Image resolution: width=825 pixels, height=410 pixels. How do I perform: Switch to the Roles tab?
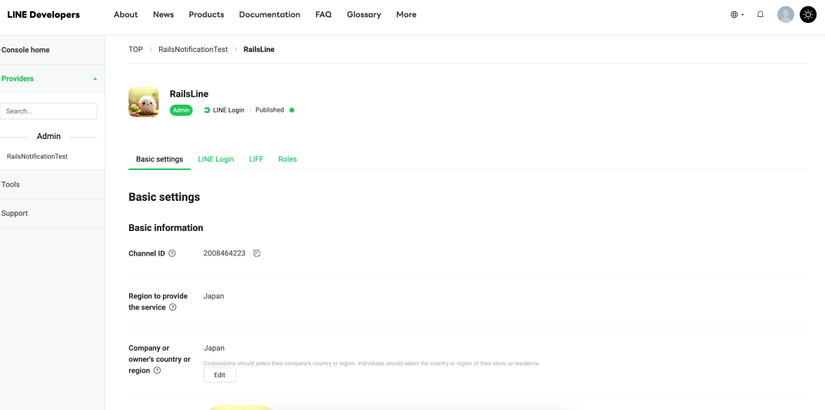(287, 159)
